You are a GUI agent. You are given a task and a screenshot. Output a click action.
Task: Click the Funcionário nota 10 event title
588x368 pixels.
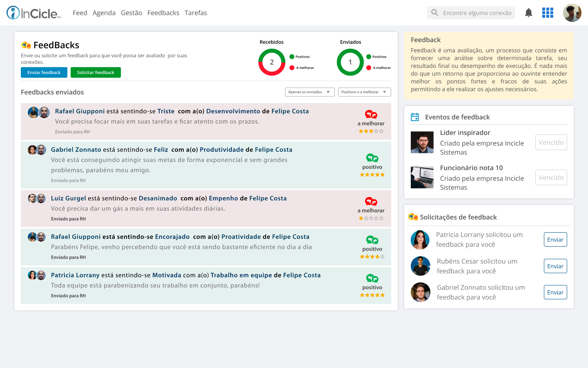[472, 168]
